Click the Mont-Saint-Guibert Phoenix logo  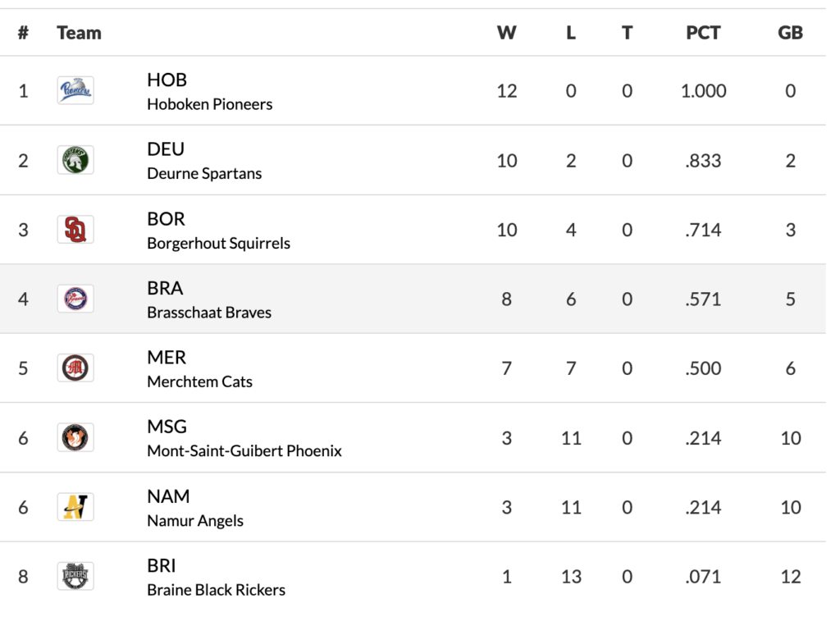pyautogui.click(x=75, y=438)
